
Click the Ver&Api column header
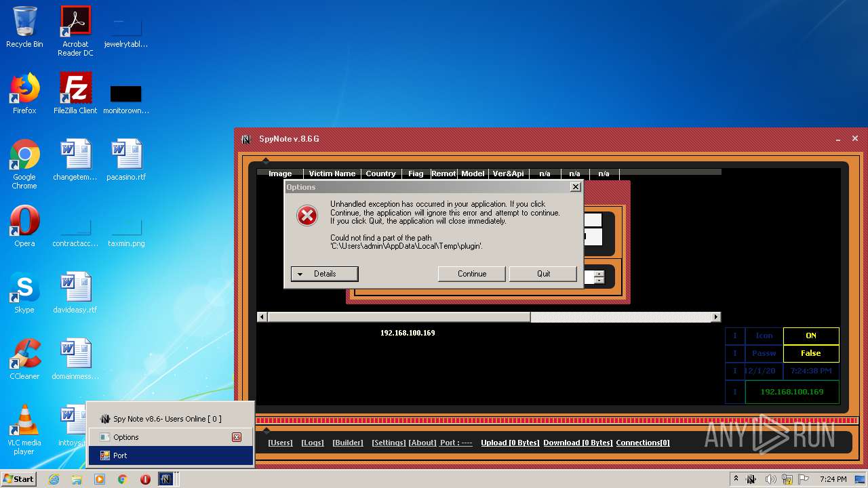tap(508, 174)
